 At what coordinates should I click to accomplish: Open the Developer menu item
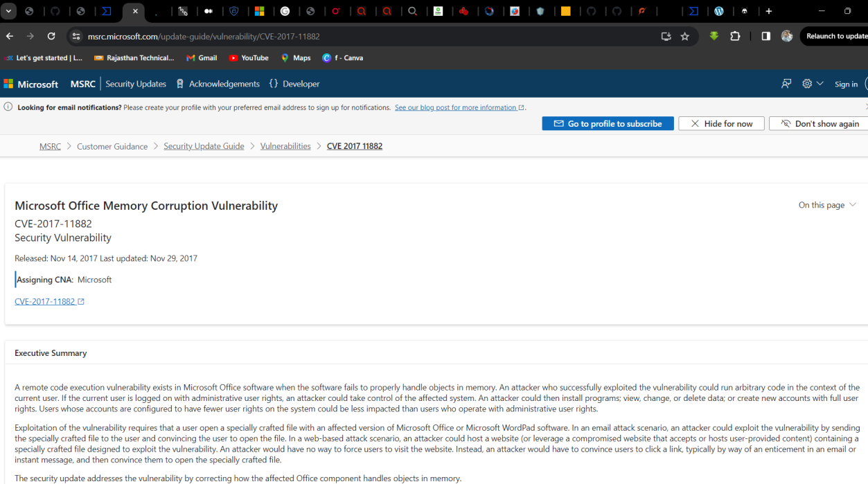(294, 84)
